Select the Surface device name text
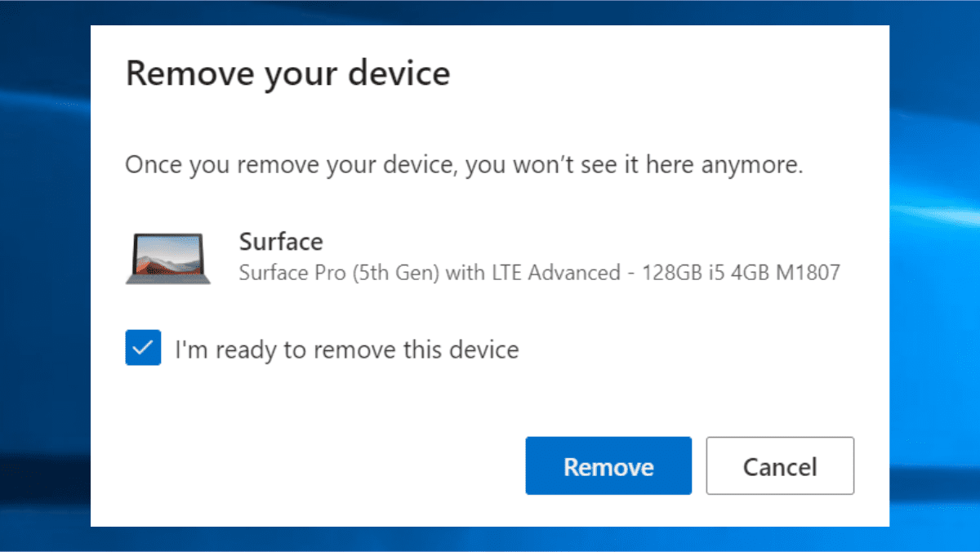 (x=280, y=242)
